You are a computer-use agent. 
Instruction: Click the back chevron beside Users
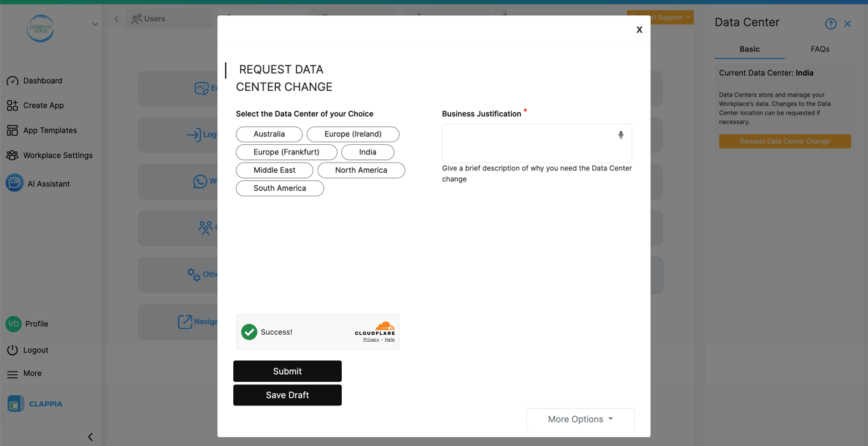(116, 19)
